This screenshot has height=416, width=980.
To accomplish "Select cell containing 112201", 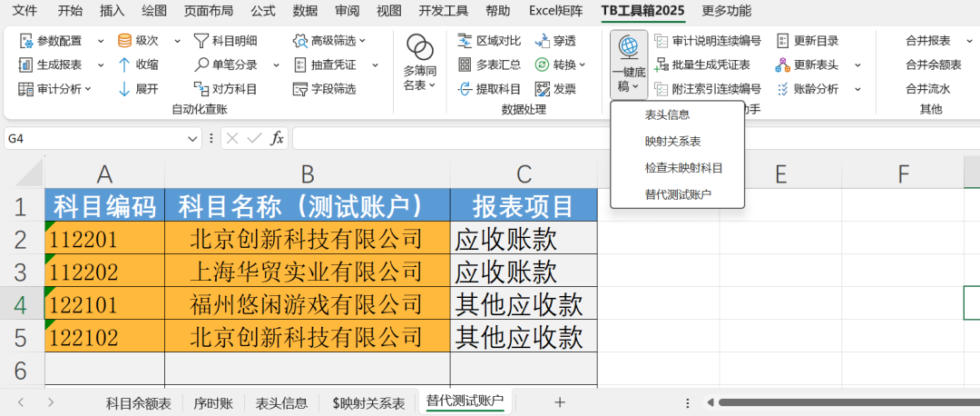I will pyautogui.click(x=105, y=238).
